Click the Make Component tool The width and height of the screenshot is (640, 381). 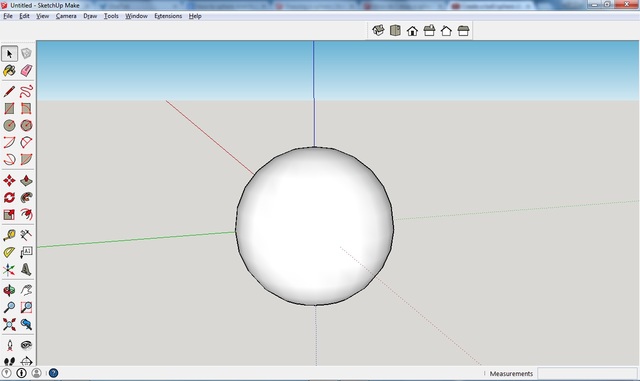tap(26, 53)
